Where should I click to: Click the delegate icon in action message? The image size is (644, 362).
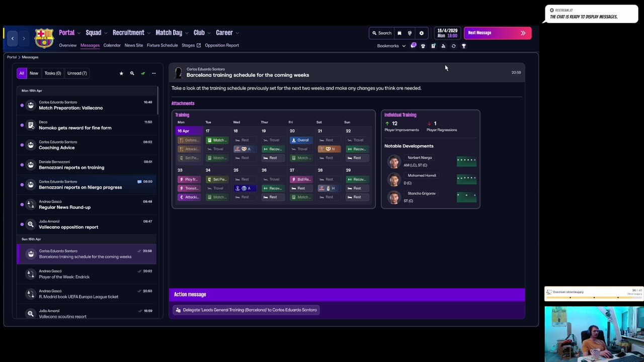pos(178,310)
